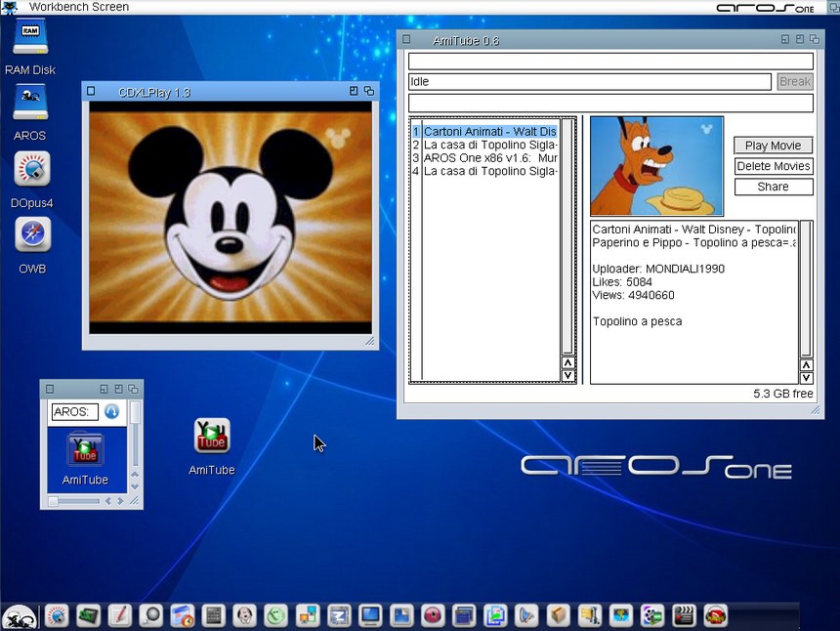Open the magnifier dock icon
The width and height of the screenshot is (840, 631).
tap(150, 615)
